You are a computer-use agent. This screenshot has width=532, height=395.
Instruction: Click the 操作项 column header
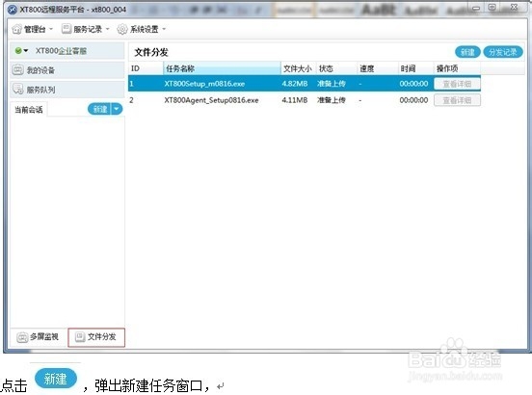coord(457,68)
